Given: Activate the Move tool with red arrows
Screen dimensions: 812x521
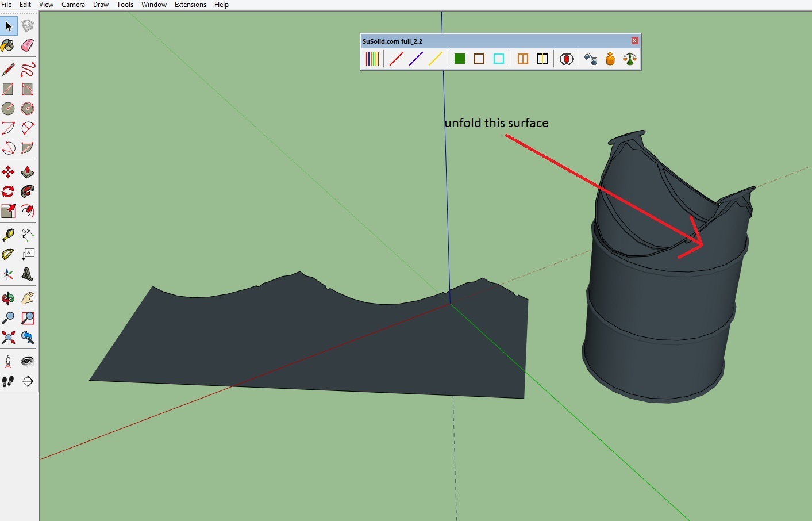Looking at the screenshot, I should click(9, 172).
